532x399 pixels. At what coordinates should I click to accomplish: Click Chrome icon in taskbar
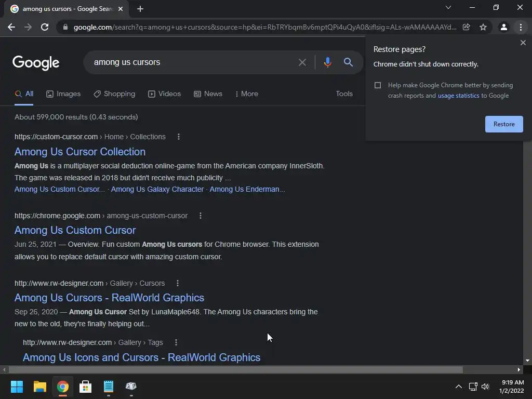tap(63, 387)
